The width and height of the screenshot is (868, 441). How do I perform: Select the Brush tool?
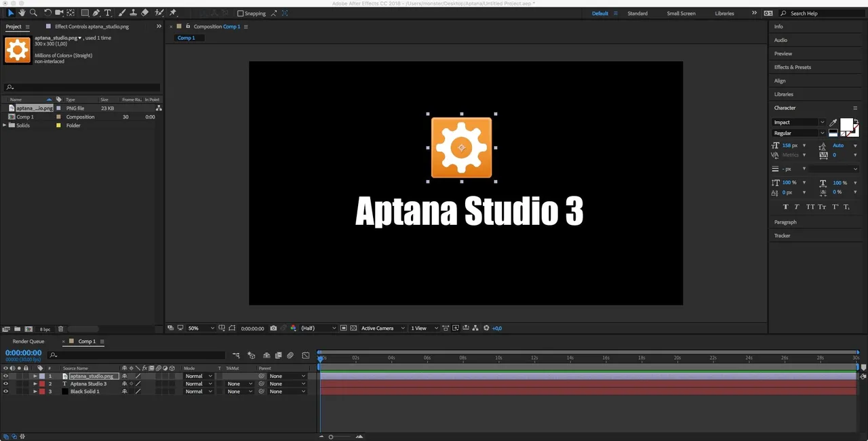122,13
